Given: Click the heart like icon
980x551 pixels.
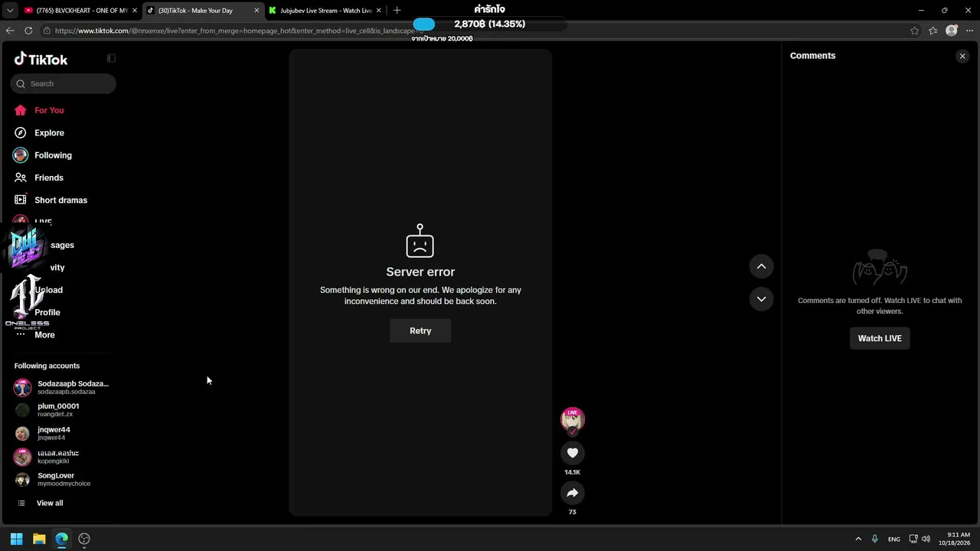Looking at the screenshot, I should pyautogui.click(x=572, y=453).
